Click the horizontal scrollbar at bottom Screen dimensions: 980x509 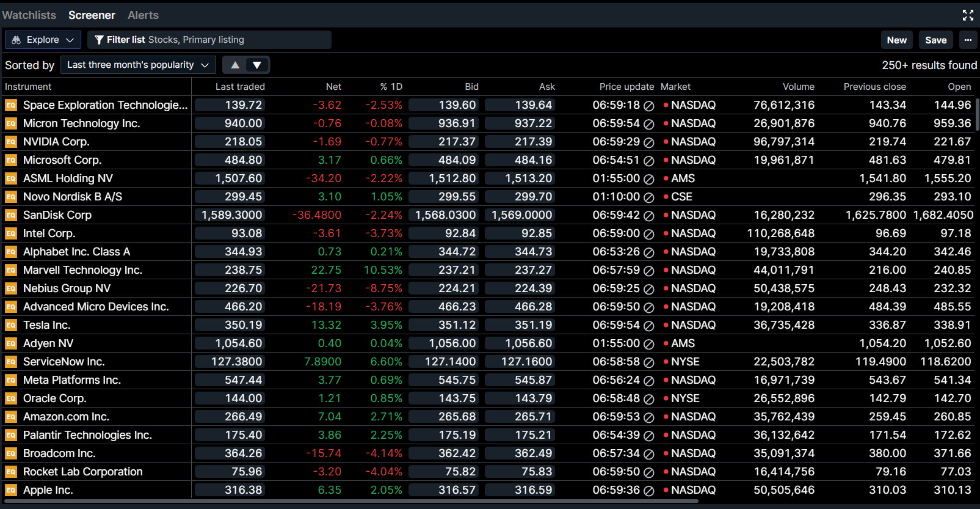pyautogui.click(x=351, y=502)
